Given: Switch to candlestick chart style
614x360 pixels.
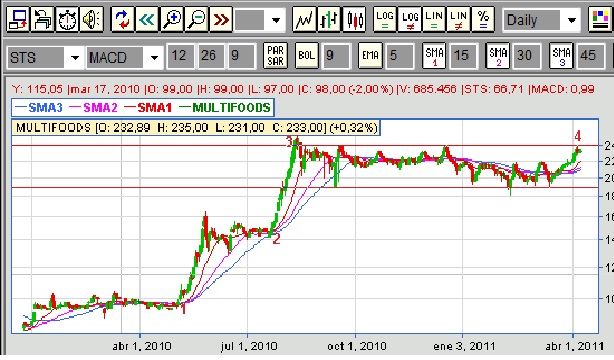Looking at the screenshot, I should click(x=354, y=18).
